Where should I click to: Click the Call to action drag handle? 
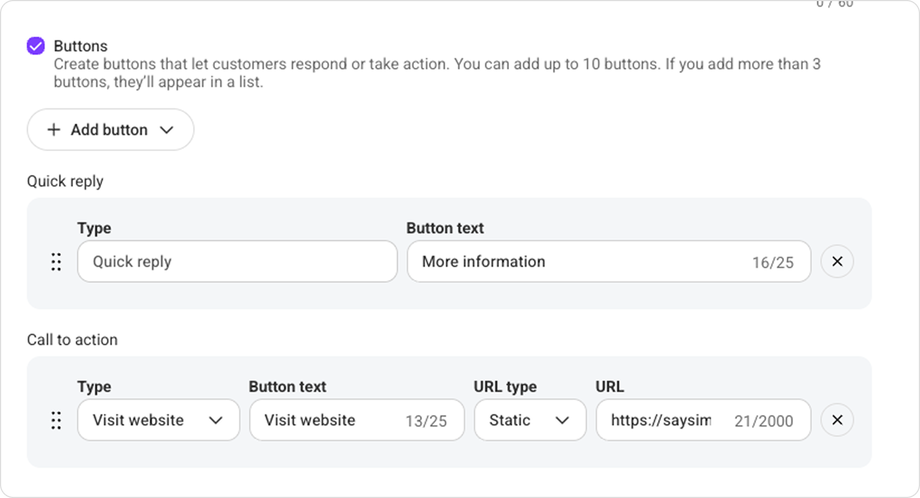(x=56, y=420)
